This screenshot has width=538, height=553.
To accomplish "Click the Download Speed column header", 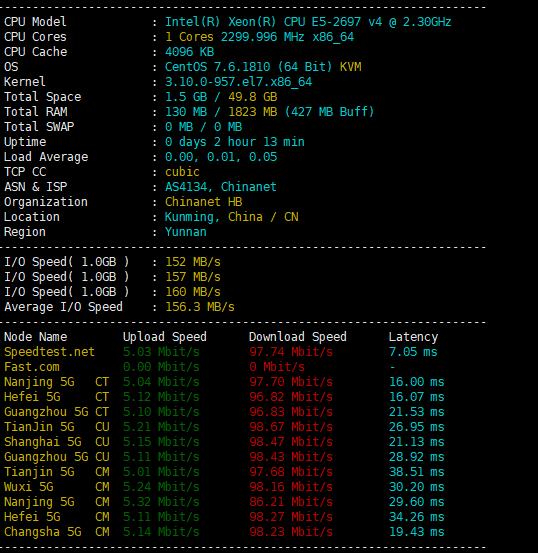I will tap(297, 337).
